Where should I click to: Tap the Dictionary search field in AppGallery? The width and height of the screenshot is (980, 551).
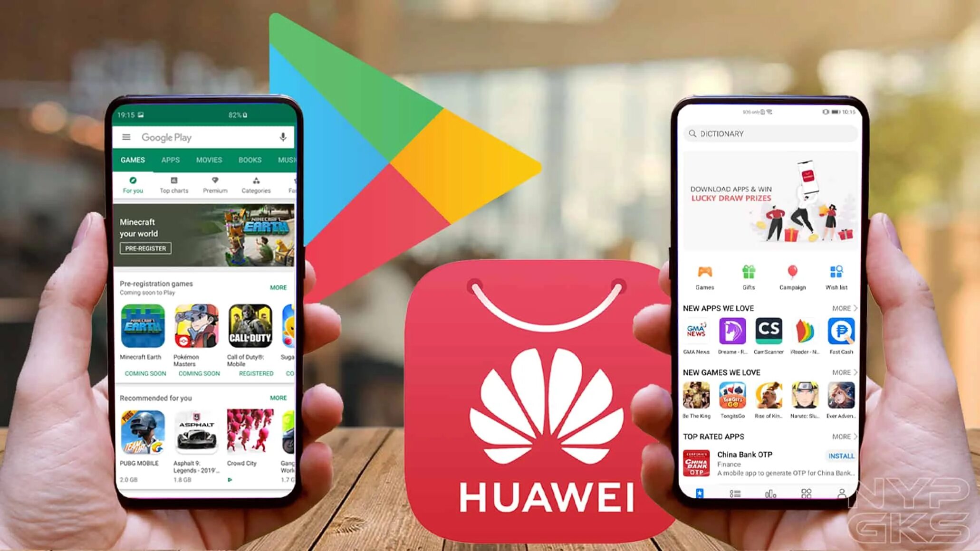(x=767, y=134)
